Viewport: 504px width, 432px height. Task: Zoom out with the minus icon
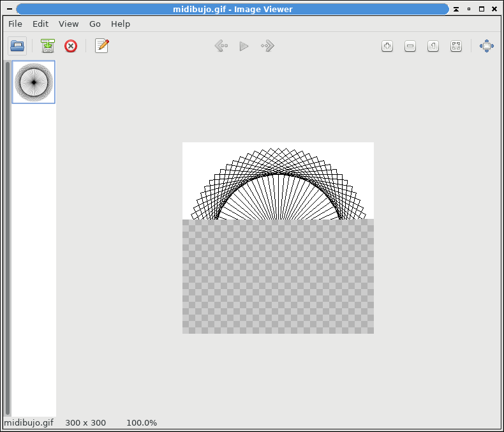tap(410, 46)
